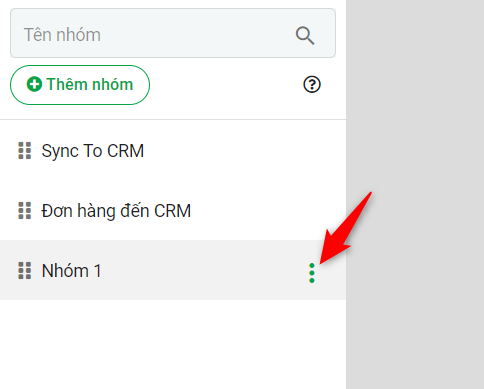Open the help question mark icon

pyautogui.click(x=312, y=84)
